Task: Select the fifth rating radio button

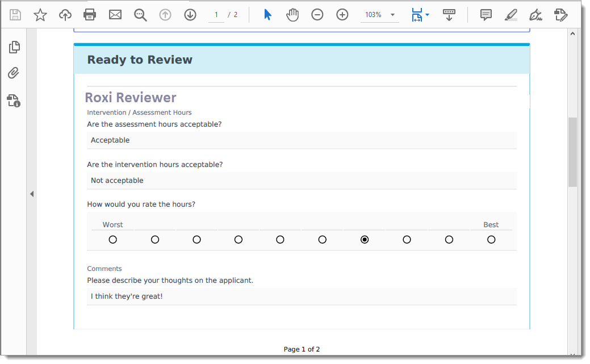Action: tap(280, 240)
